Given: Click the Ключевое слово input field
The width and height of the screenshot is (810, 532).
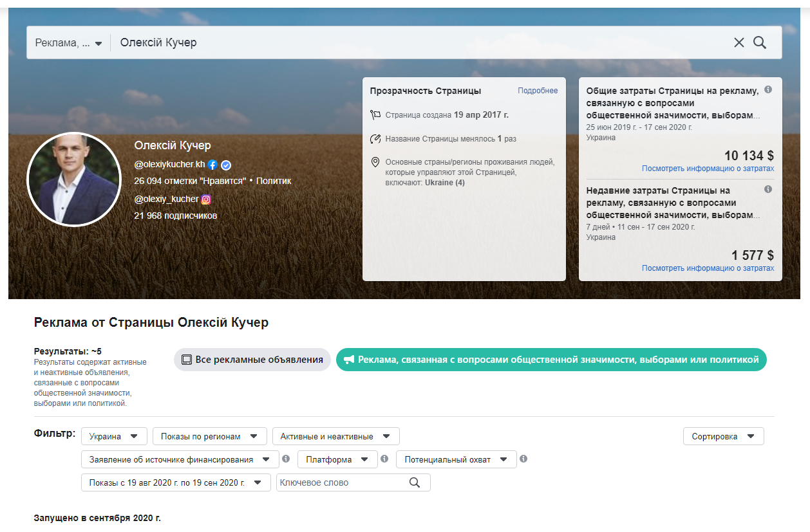Looking at the screenshot, I should 341,482.
